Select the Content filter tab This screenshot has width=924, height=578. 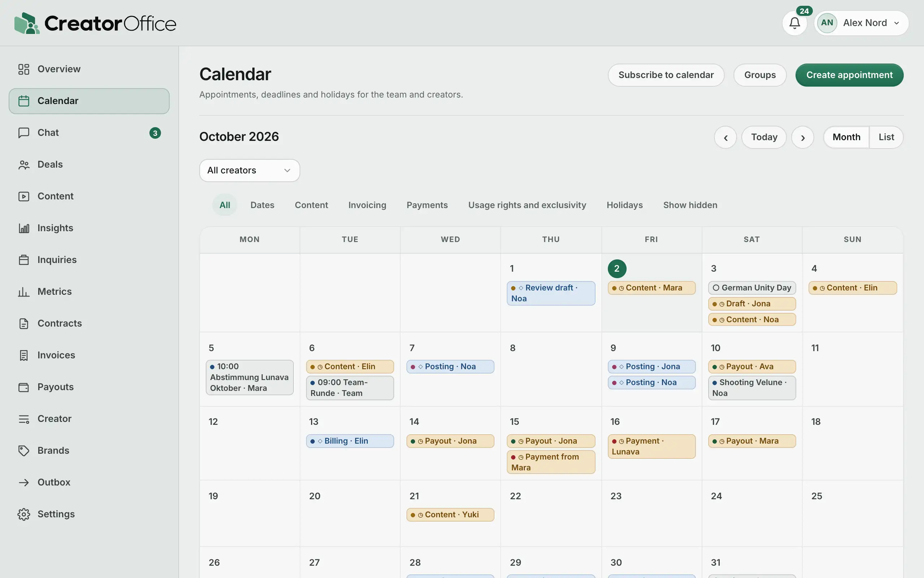[x=311, y=205]
